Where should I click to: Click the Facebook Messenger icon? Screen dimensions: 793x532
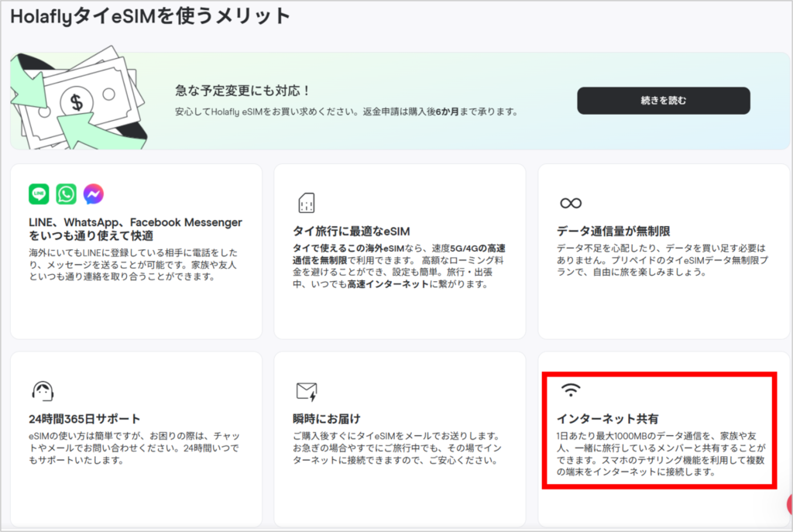tap(93, 194)
